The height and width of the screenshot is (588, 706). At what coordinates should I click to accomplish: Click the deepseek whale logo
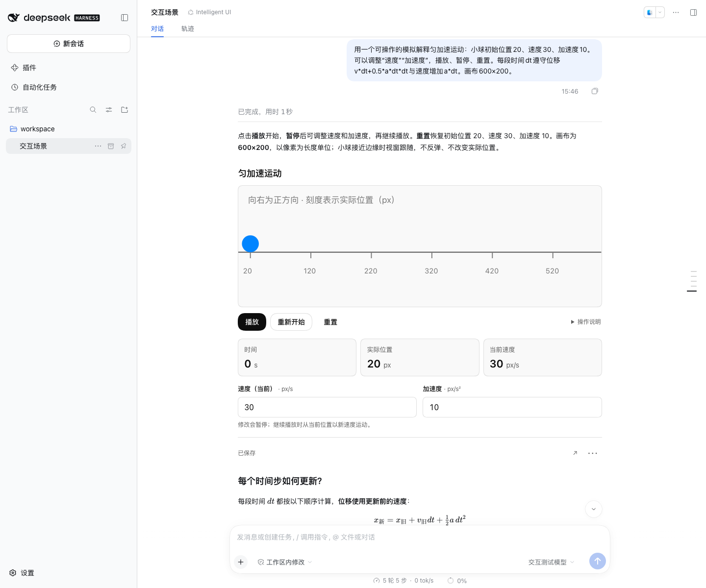[14, 18]
